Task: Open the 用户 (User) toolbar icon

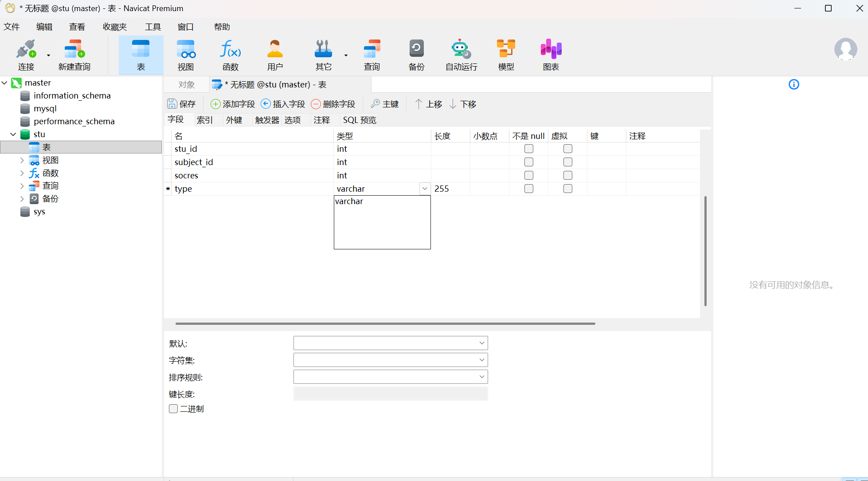Action: (x=275, y=50)
